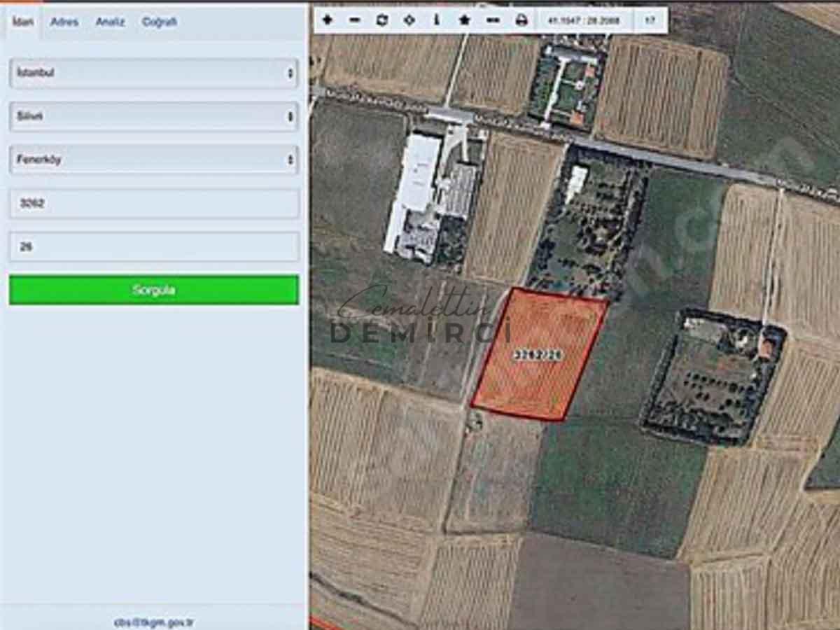The width and height of the screenshot is (840, 630).
Task: Zoom in with the plus icon
Action: click(x=327, y=20)
